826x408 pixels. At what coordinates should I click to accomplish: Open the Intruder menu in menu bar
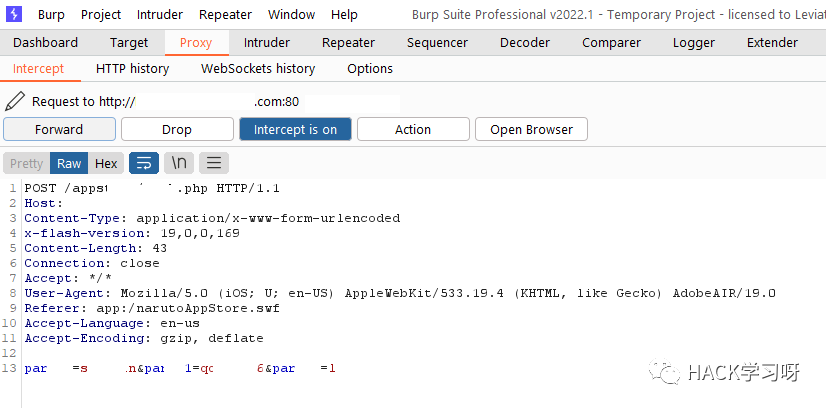point(160,15)
